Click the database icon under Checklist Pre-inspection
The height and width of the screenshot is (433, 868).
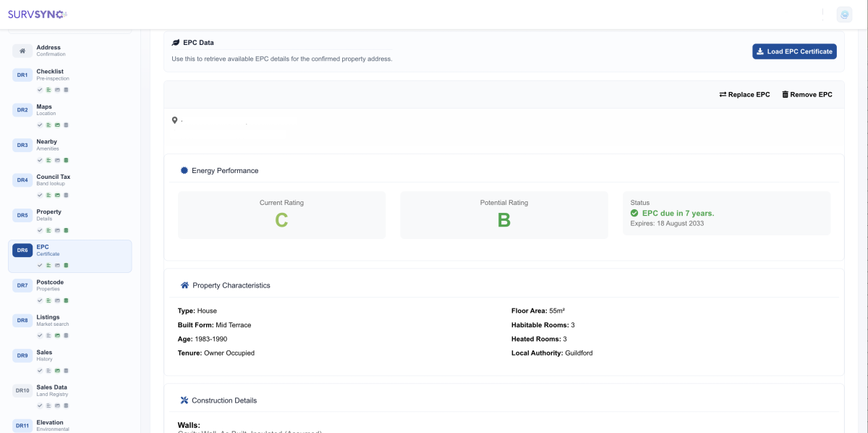click(x=66, y=90)
